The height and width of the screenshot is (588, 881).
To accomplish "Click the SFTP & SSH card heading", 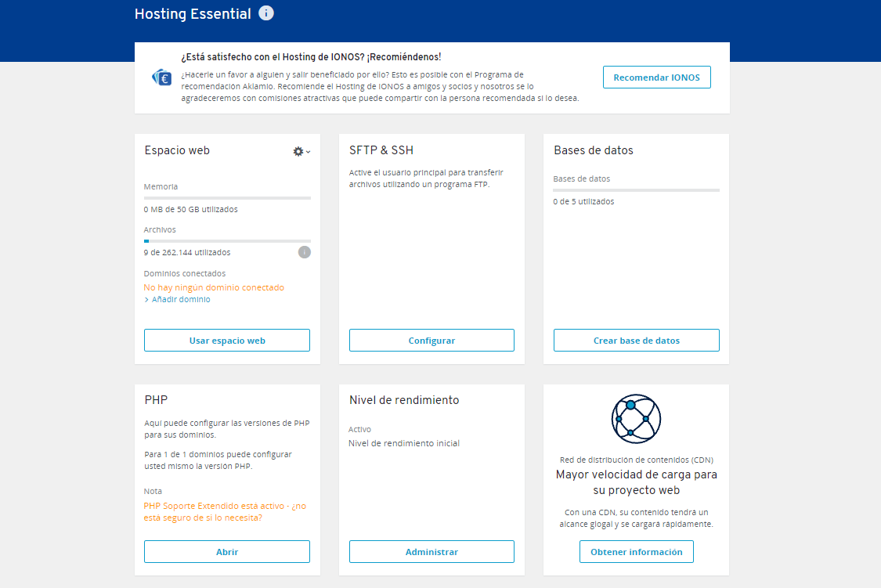I will (x=381, y=150).
